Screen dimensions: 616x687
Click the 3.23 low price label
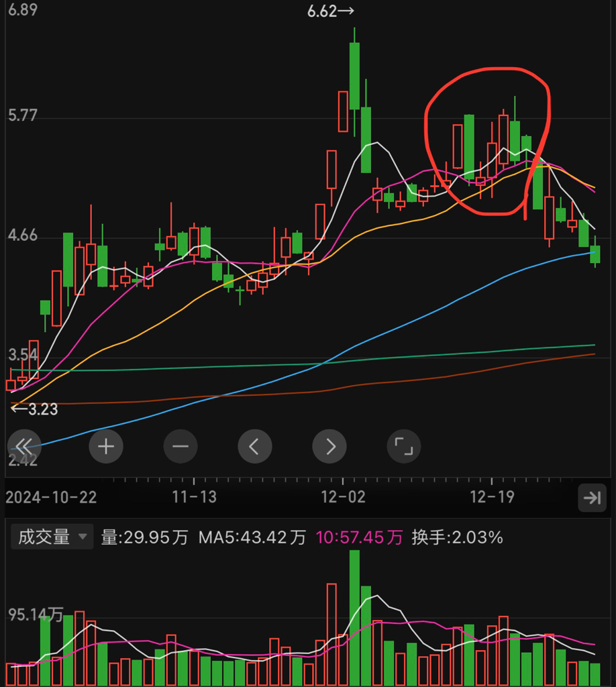pos(35,409)
